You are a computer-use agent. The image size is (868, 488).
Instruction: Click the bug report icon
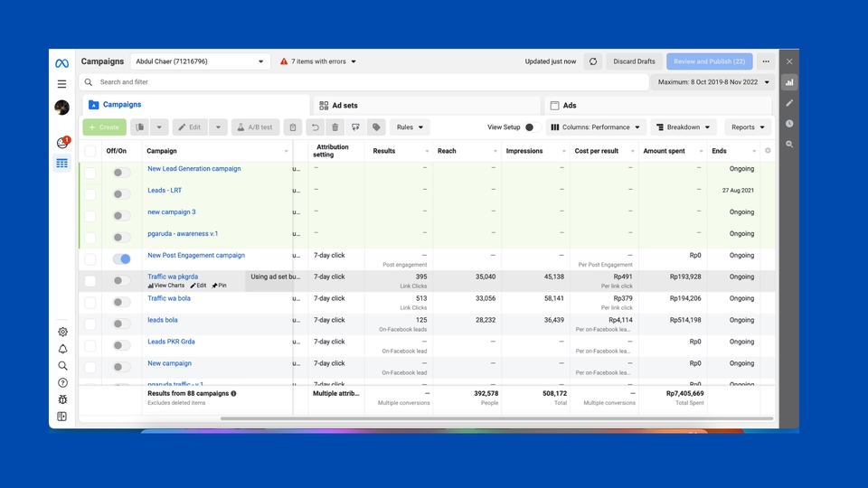(62, 399)
